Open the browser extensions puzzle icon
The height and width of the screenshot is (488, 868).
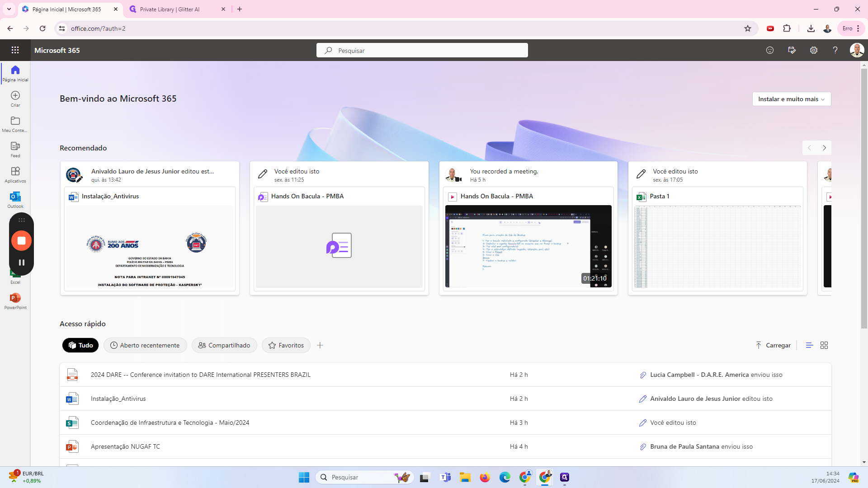point(787,28)
